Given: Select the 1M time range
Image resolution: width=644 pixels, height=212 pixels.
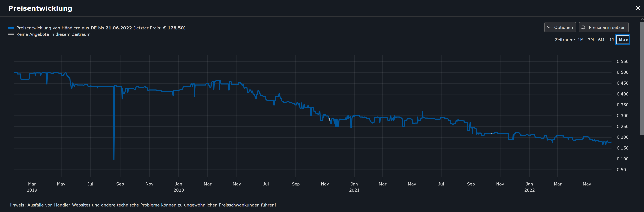Looking at the screenshot, I should click(580, 40).
